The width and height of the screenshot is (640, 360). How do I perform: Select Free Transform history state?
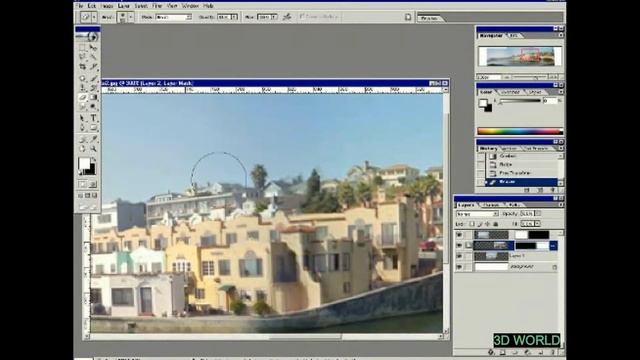(521, 173)
